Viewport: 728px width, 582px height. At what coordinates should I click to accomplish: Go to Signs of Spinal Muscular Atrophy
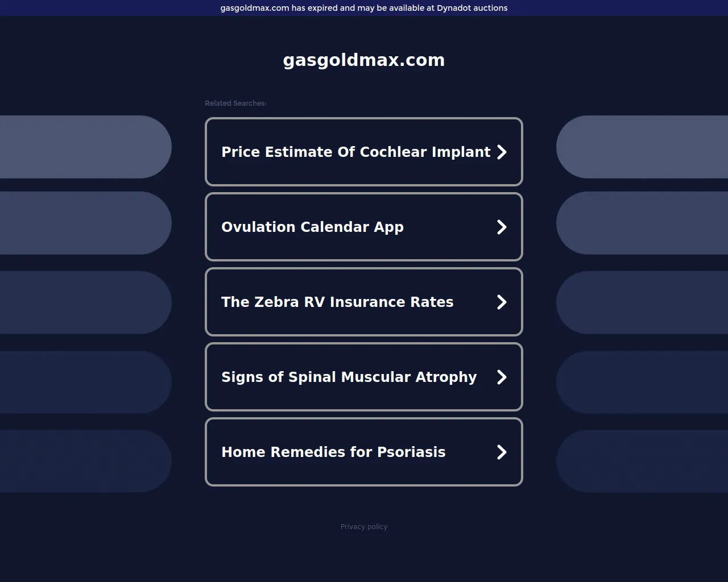tap(349, 377)
